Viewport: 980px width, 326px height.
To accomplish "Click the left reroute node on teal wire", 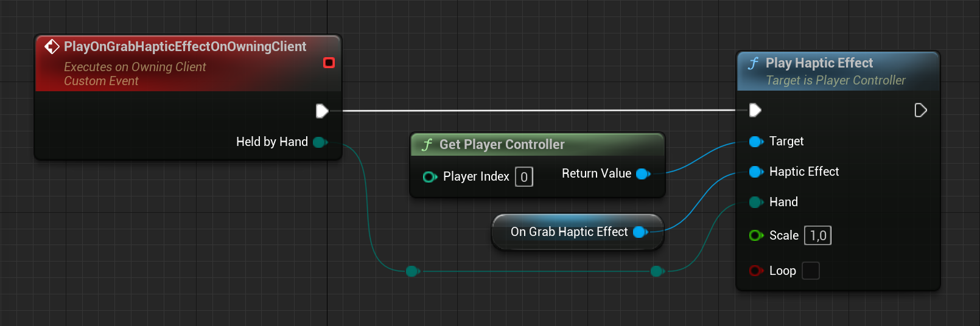I will (x=413, y=271).
